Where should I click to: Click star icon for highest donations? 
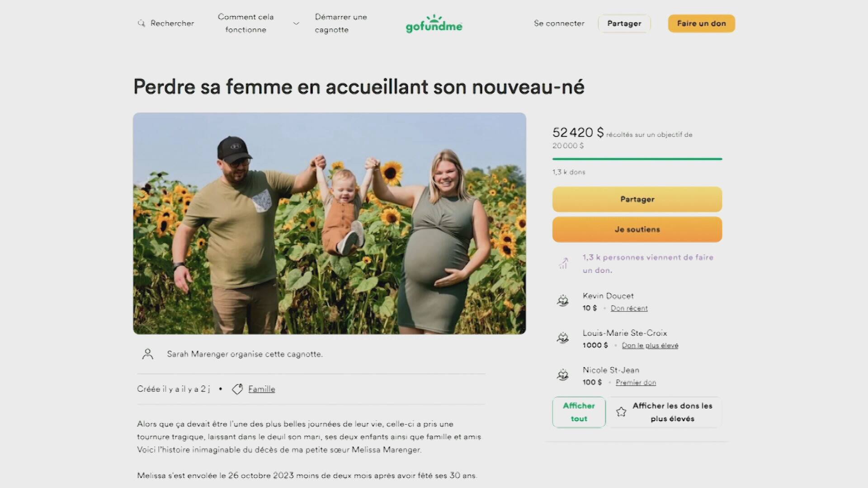(621, 412)
